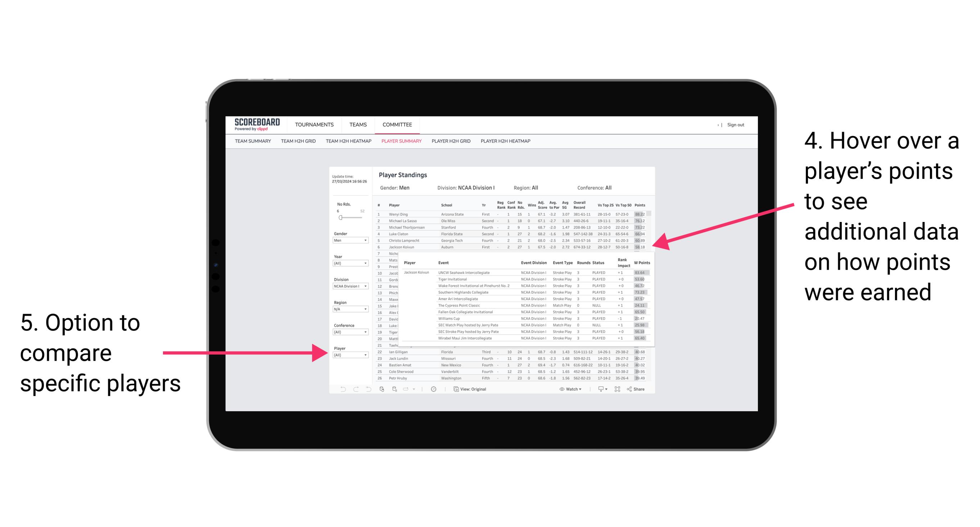The height and width of the screenshot is (527, 980).
Task: Adjust the No Rounds minimum number slider
Action: 340,217
